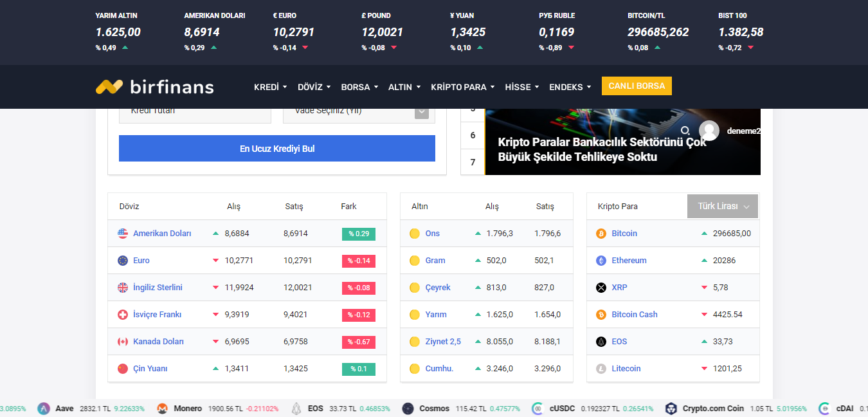Open the DÖVİZ dropdown menu
868x417 pixels.
[314, 87]
